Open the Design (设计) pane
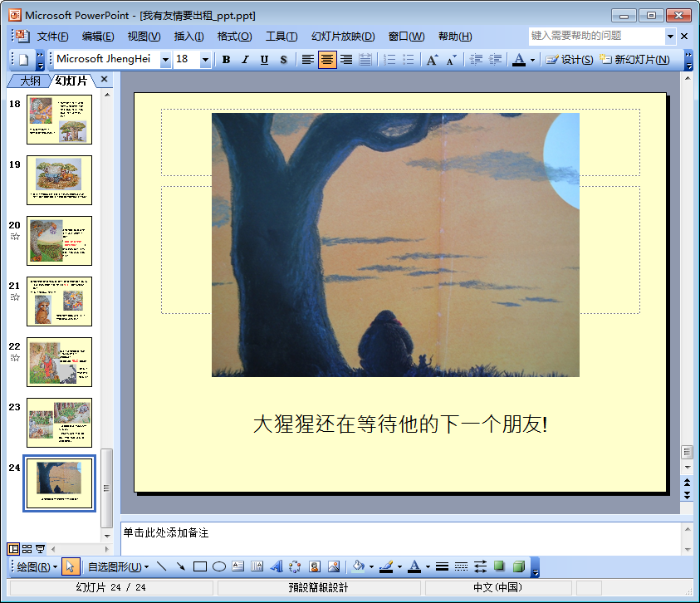 (569, 60)
